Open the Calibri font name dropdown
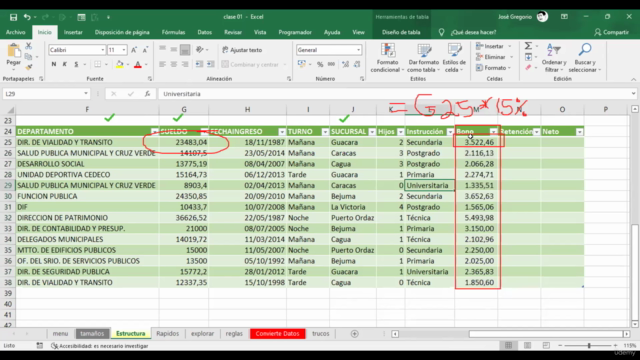The height and width of the screenshot is (360, 640). click(102, 50)
